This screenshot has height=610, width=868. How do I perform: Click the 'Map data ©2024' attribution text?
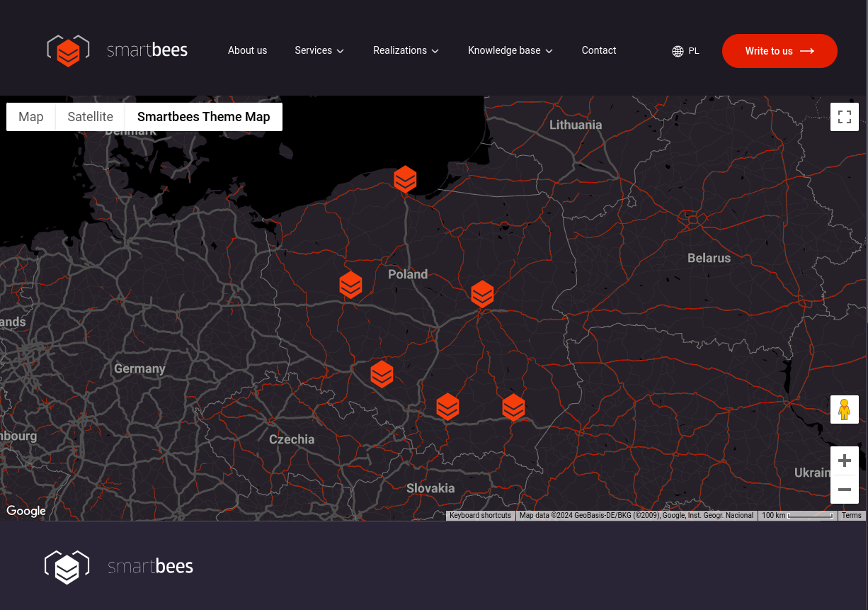pyautogui.click(x=636, y=516)
